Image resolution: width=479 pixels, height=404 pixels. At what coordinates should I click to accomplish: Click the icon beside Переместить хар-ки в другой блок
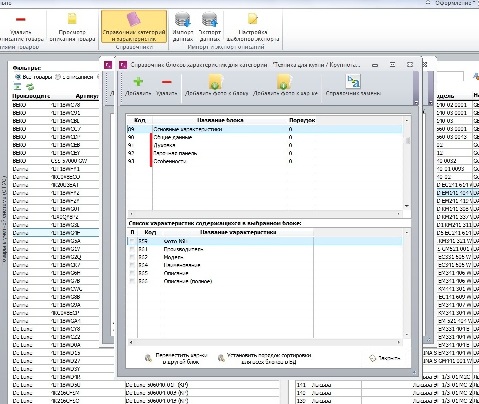(148, 358)
